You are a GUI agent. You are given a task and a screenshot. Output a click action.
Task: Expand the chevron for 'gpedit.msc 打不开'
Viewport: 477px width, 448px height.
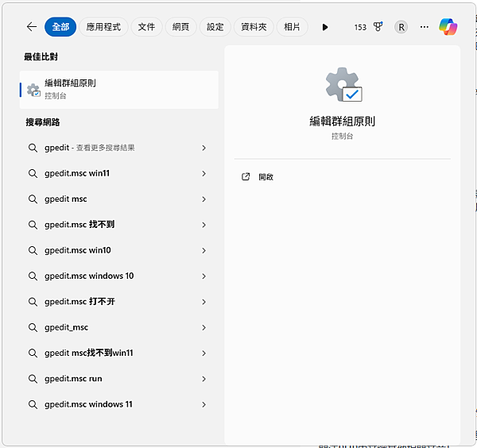point(204,302)
